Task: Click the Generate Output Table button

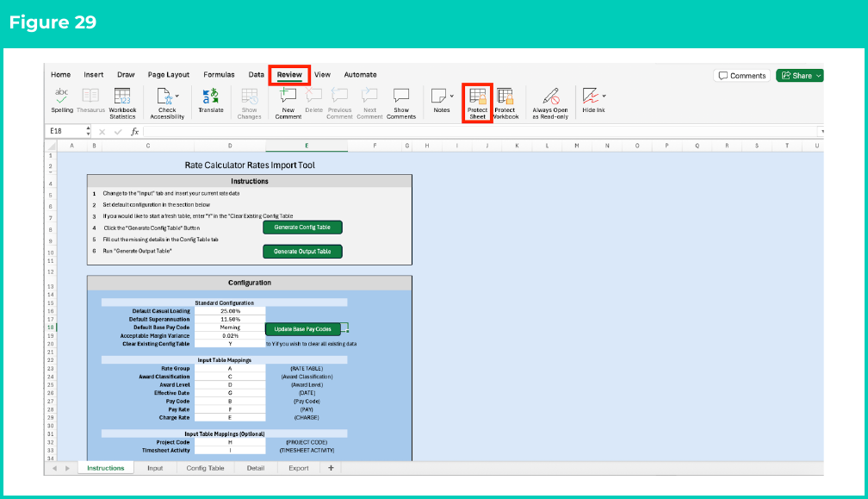Action: click(x=302, y=252)
